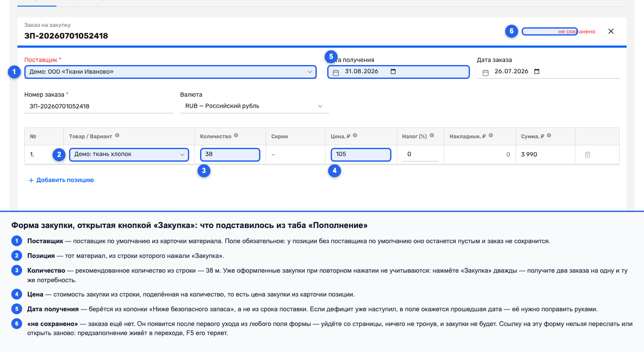Click the calendar icon left of 31.08.2026
Image resolution: width=644 pixels, height=352 pixels.
coord(336,72)
